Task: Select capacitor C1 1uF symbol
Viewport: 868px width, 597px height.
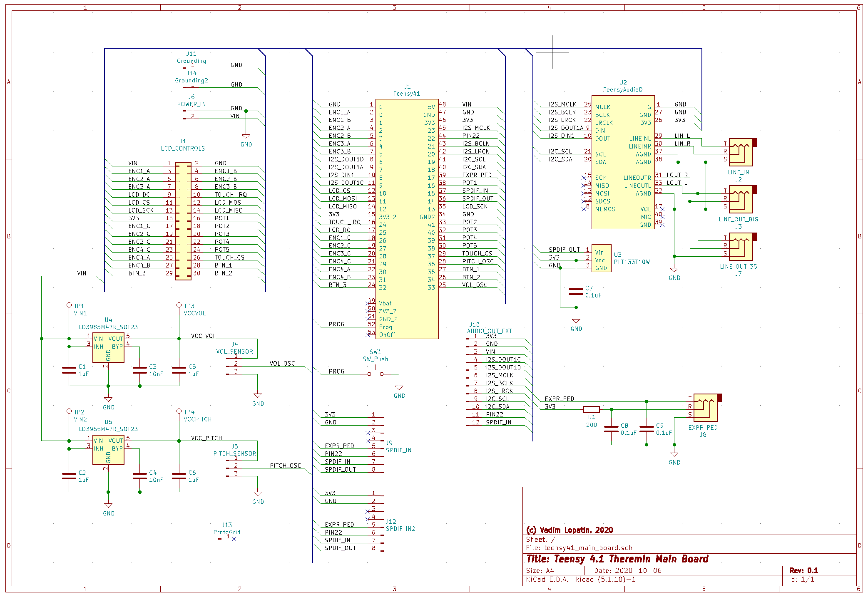Action: [69, 370]
